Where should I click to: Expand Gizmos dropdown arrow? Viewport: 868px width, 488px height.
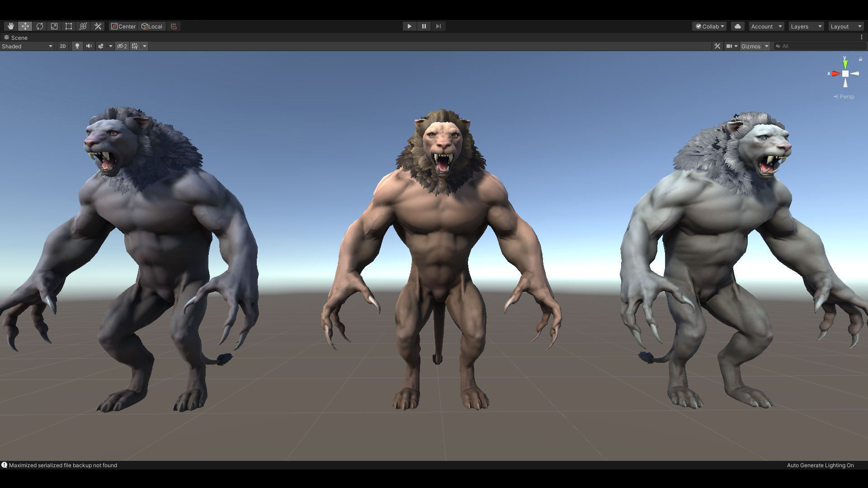tap(767, 46)
